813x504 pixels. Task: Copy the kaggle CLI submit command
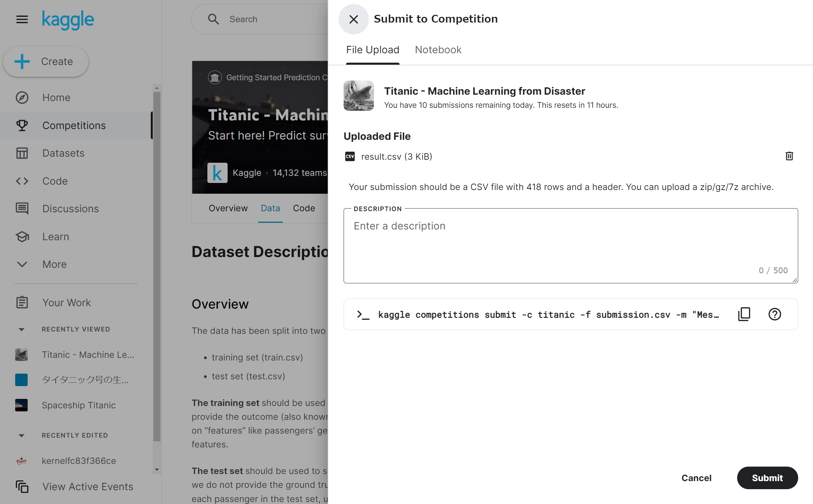coord(744,314)
